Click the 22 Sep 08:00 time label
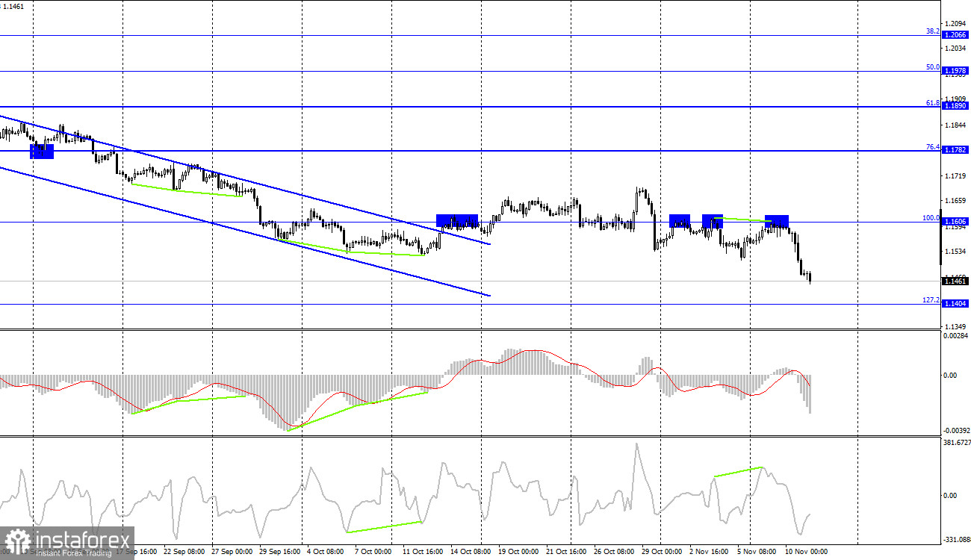Viewport: 971px width, 560px height. pos(184,552)
